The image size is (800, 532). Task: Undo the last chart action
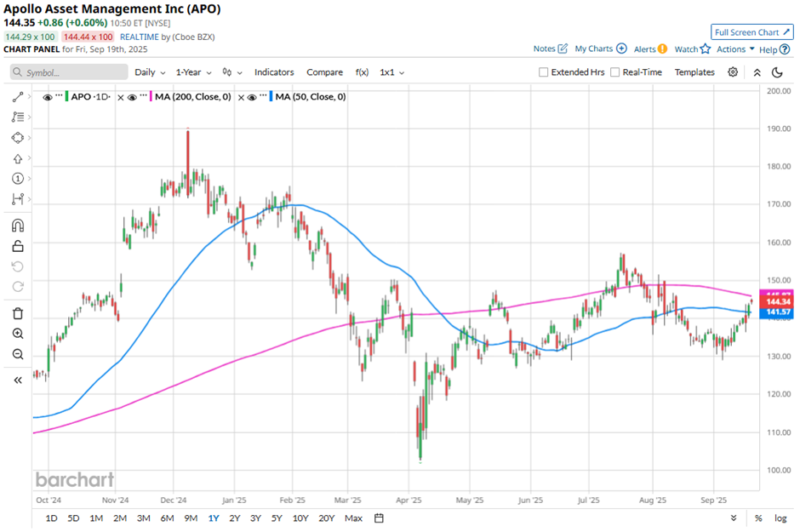click(x=18, y=266)
